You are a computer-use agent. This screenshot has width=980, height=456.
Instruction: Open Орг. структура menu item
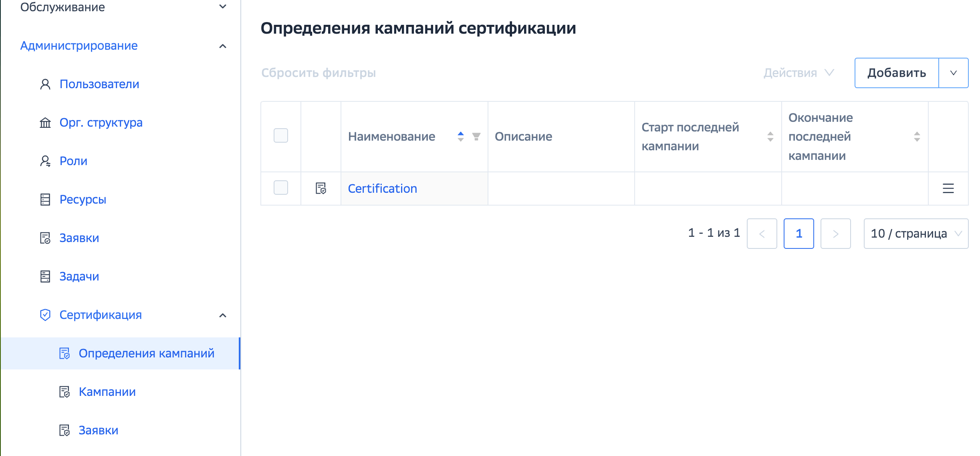[101, 123]
